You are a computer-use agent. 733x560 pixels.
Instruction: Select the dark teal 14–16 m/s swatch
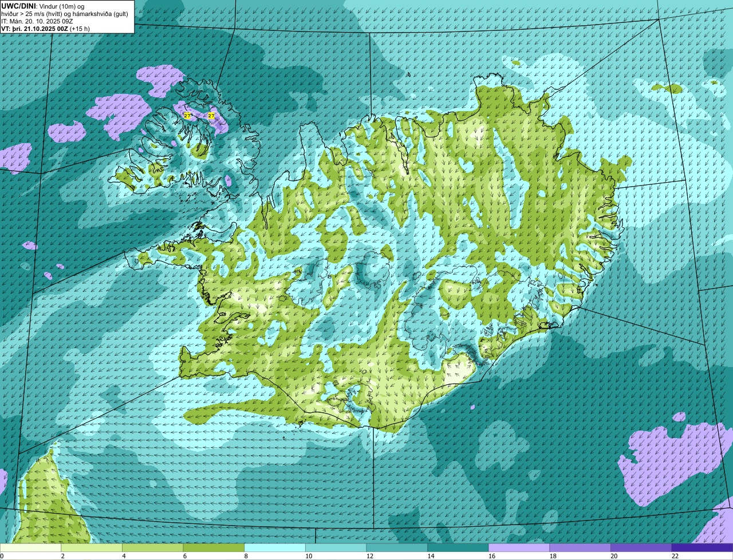click(458, 547)
